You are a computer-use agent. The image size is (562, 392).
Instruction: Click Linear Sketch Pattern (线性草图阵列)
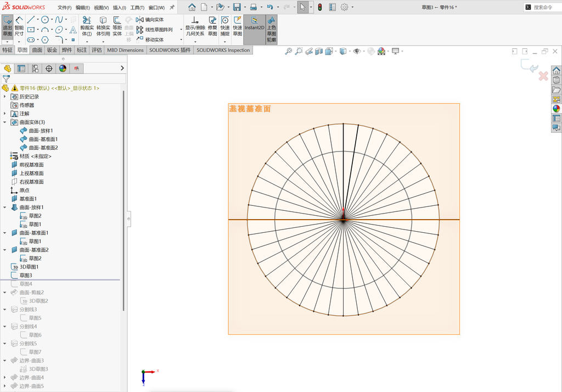click(154, 30)
